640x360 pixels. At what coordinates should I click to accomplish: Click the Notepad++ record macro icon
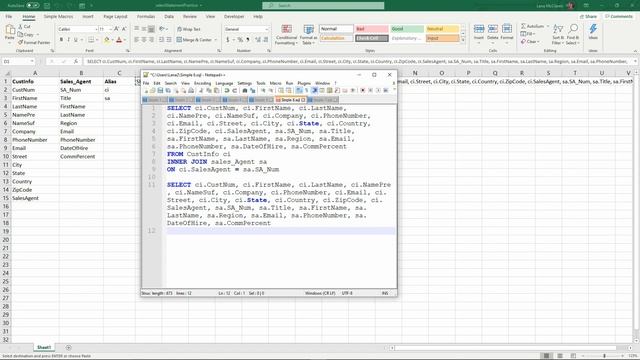tap(362, 91)
